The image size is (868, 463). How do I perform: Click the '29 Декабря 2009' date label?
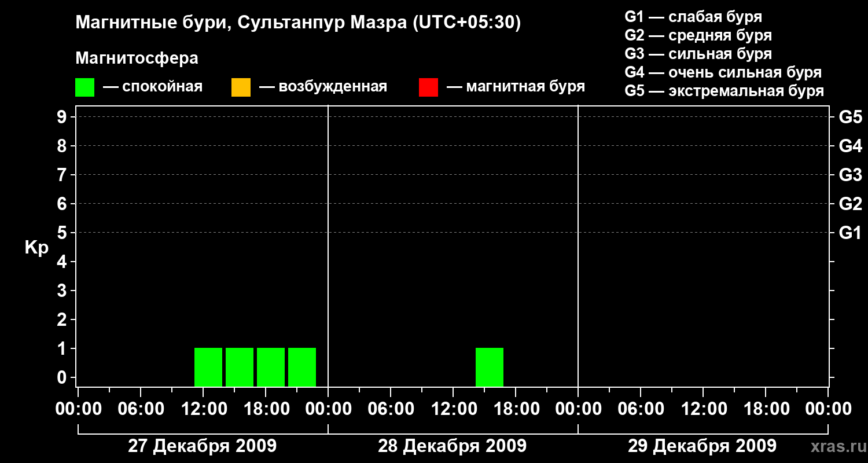702,446
